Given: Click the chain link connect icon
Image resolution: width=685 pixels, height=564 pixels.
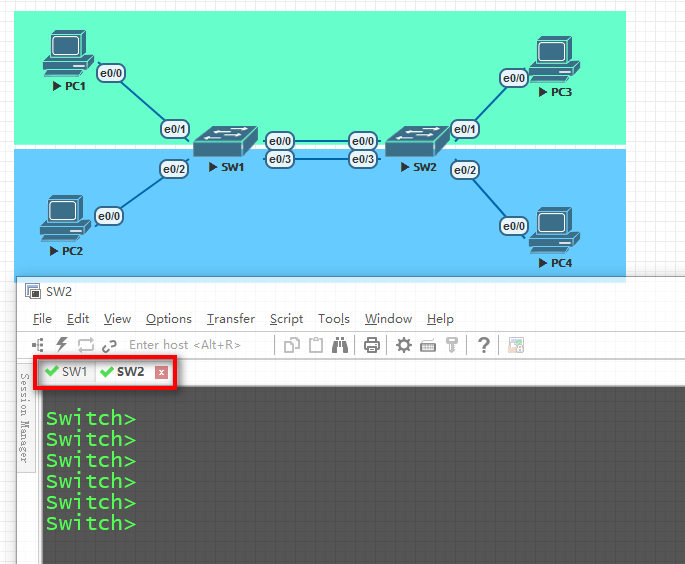Looking at the screenshot, I should [109, 346].
